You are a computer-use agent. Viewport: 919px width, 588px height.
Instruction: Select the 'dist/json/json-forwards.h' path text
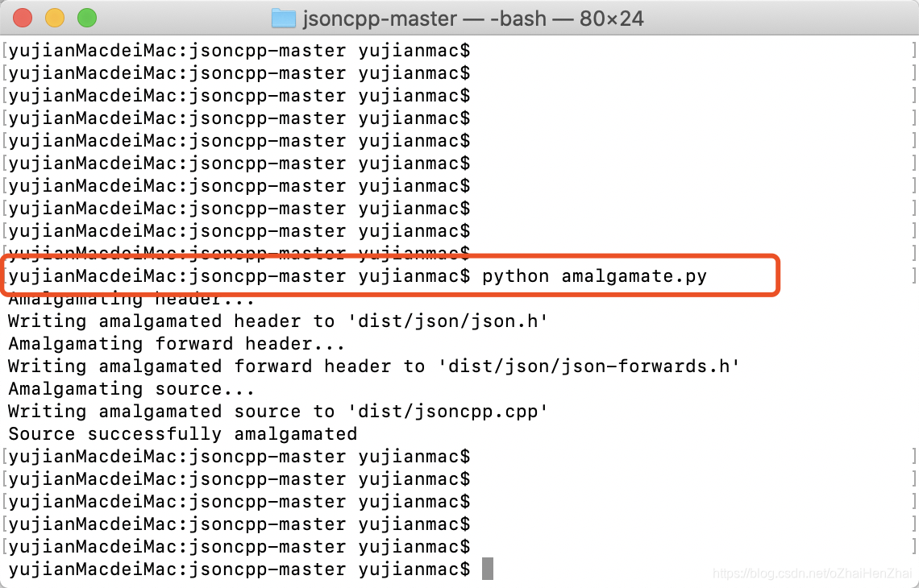597,366
